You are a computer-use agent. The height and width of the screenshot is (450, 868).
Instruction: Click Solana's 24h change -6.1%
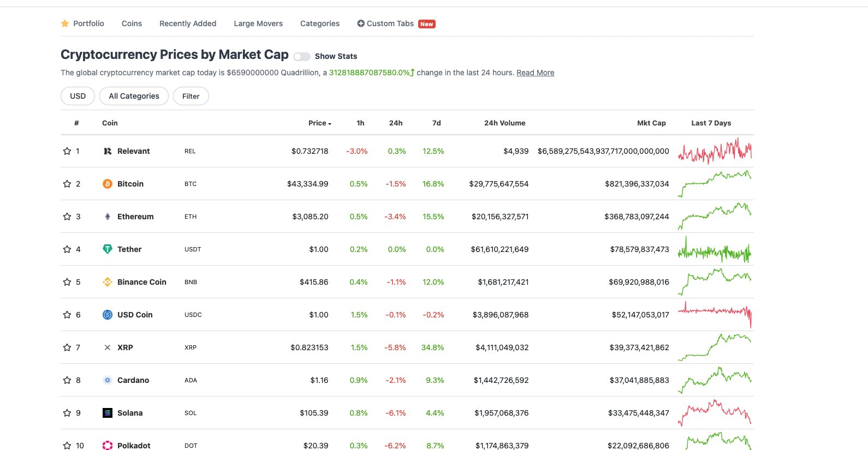(x=396, y=413)
